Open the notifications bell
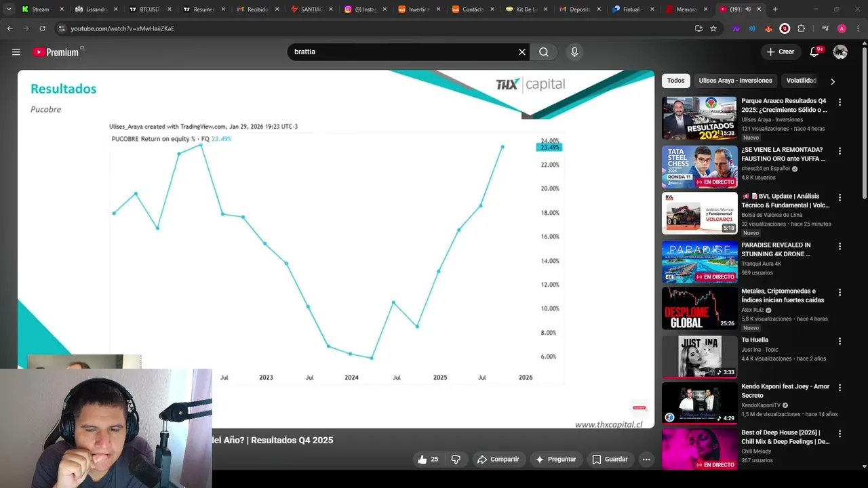The height and width of the screenshot is (488, 868). [815, 52]
